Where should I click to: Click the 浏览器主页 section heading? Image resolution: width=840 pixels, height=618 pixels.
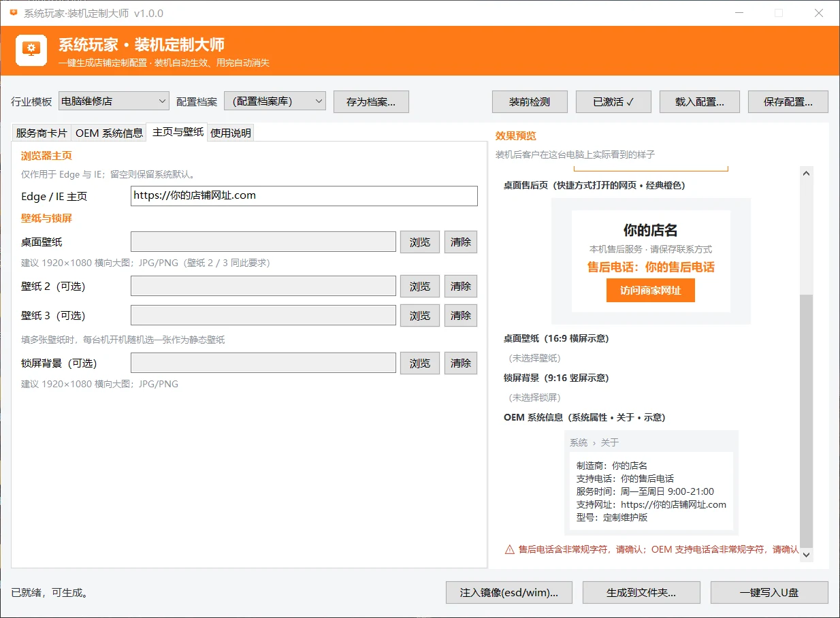point(46,155)
